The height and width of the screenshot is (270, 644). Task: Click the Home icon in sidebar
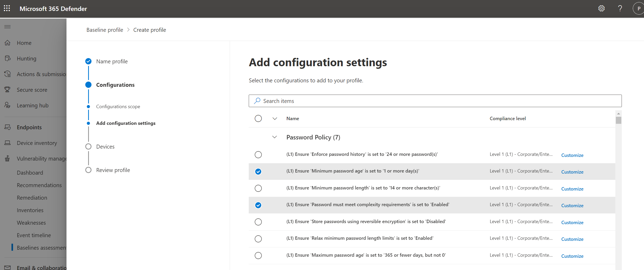click(8, 43)
